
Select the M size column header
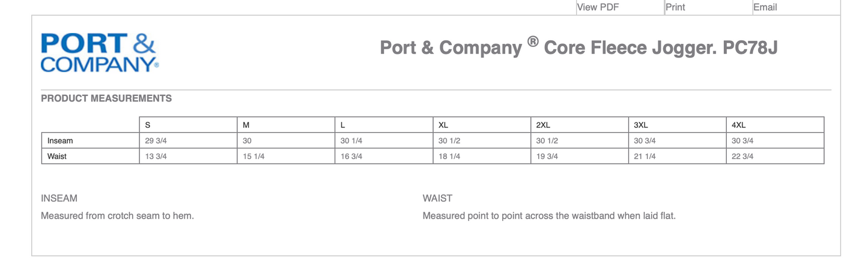(246, 125)
